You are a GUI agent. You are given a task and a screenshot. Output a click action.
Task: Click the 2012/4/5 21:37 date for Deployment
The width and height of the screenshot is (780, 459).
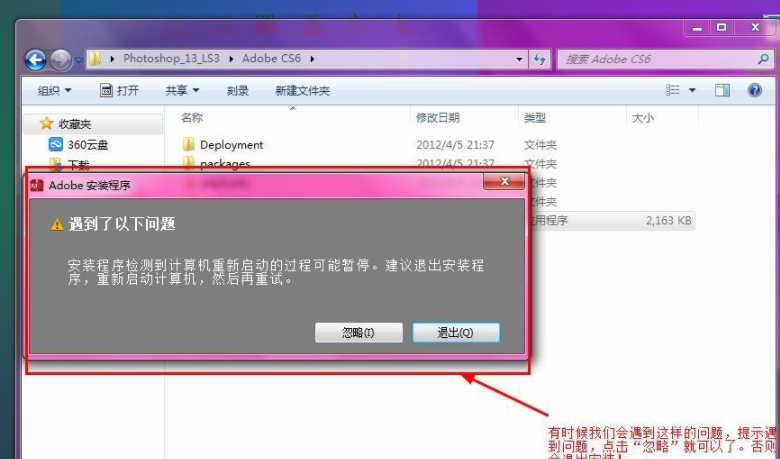click(x=455, y=145)
